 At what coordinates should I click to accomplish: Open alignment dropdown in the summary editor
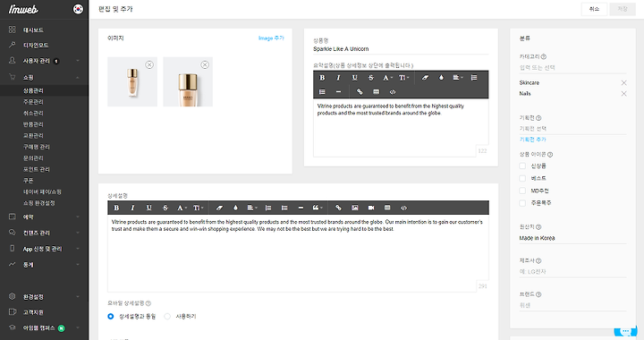pos(458,78)
